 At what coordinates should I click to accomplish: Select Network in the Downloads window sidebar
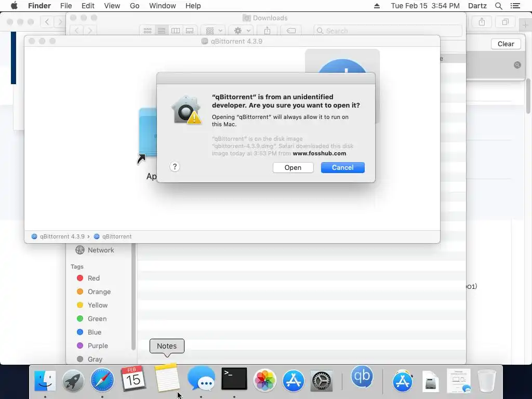coord(95,250)
